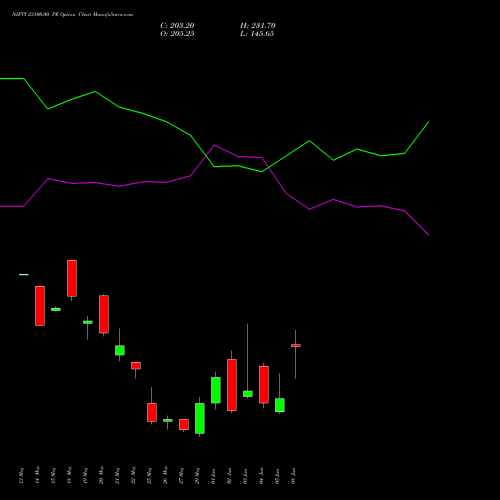Image resolution: width=500 pixels, height=500 pixels.
Task: Click the green candlestick for 21 May
Action: (120, 350)
